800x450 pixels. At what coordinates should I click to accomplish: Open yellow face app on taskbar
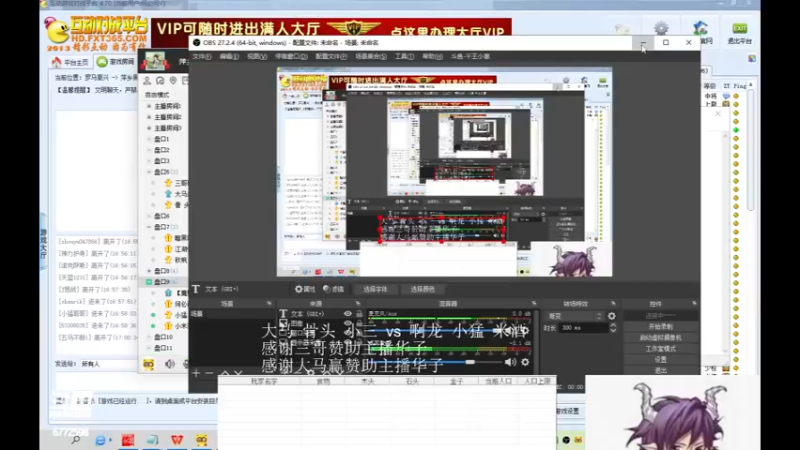(202, 440)
